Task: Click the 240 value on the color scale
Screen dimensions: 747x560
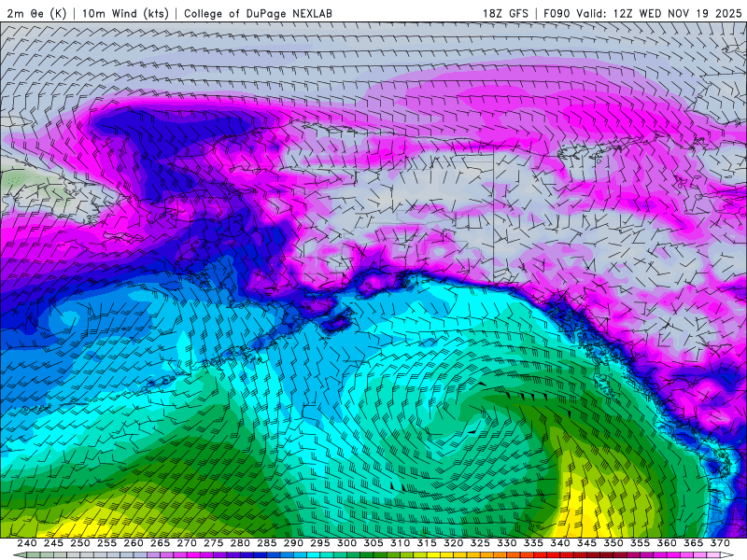Action: (x=27, y=543)
